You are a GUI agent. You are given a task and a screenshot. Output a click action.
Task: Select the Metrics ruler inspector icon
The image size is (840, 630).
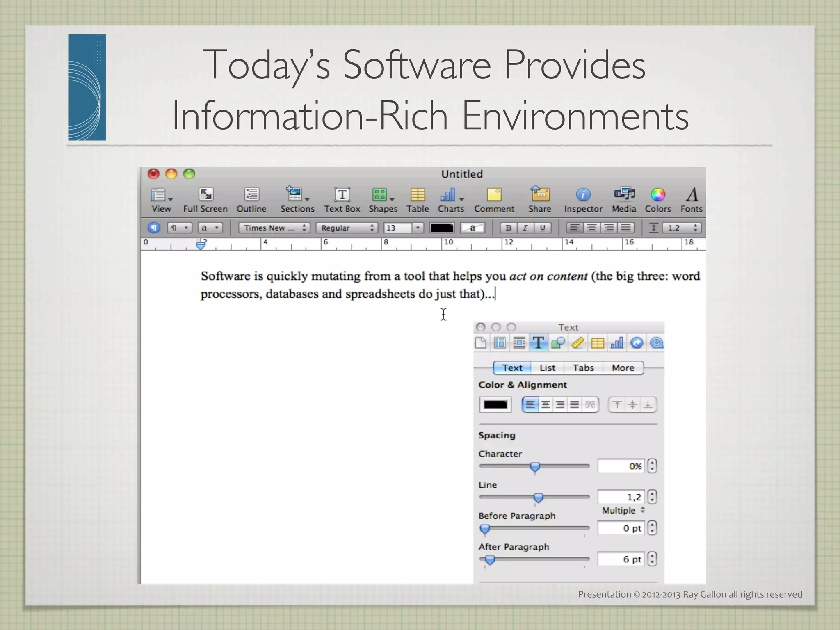pos(577,342)
